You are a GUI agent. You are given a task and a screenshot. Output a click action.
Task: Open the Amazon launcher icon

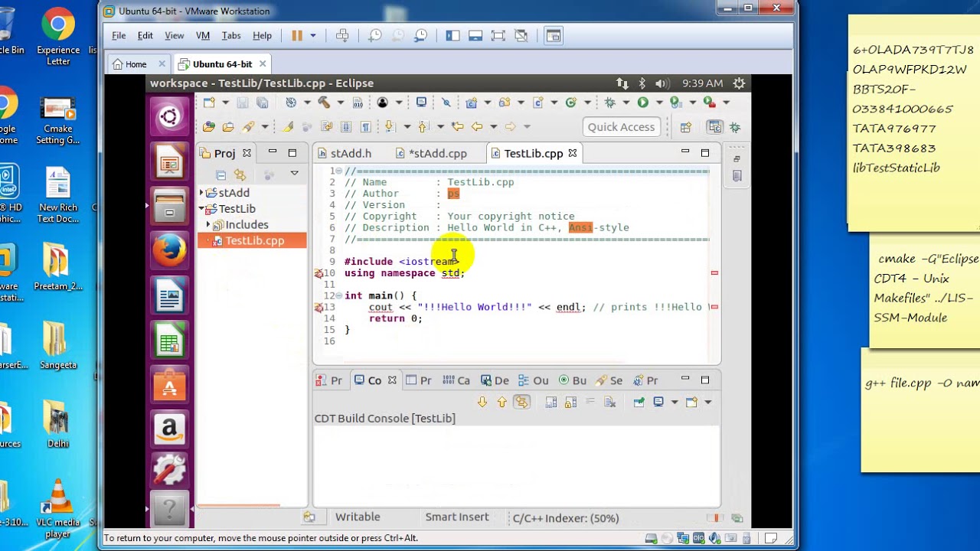click(x=169, y=429)
